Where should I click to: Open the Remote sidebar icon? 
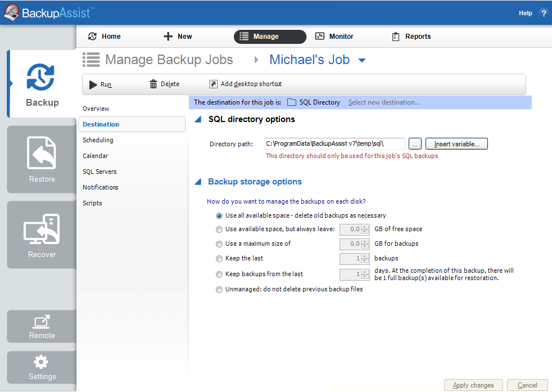[x=42, y=321]
